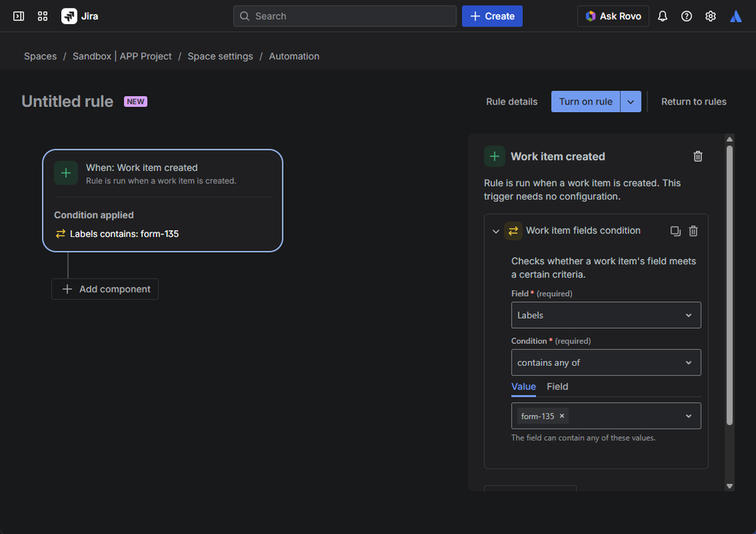Select the When: Work item created card
The width and height of the screenshot is (756, 534).
(163, 201)
